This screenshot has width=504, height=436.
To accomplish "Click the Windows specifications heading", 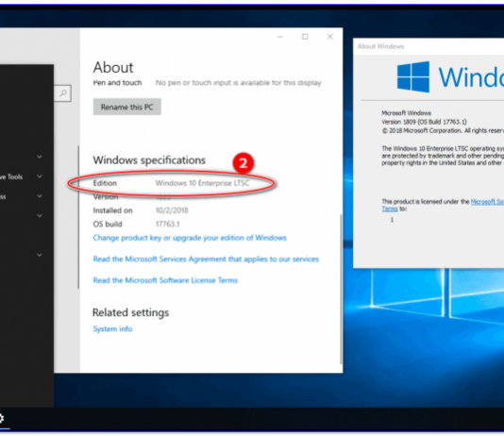I will click(149, 160).
